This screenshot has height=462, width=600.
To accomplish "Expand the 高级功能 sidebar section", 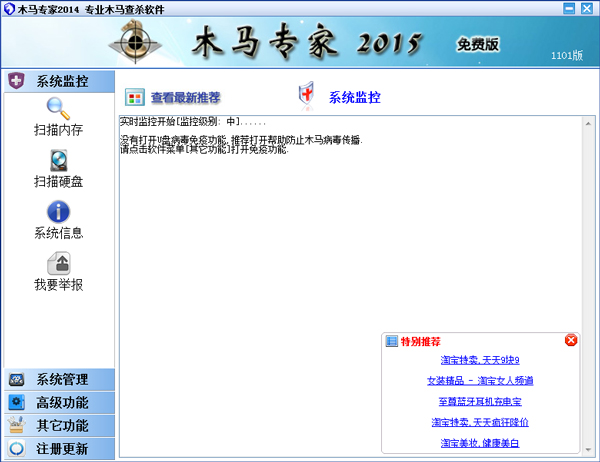I will [59, 403].
